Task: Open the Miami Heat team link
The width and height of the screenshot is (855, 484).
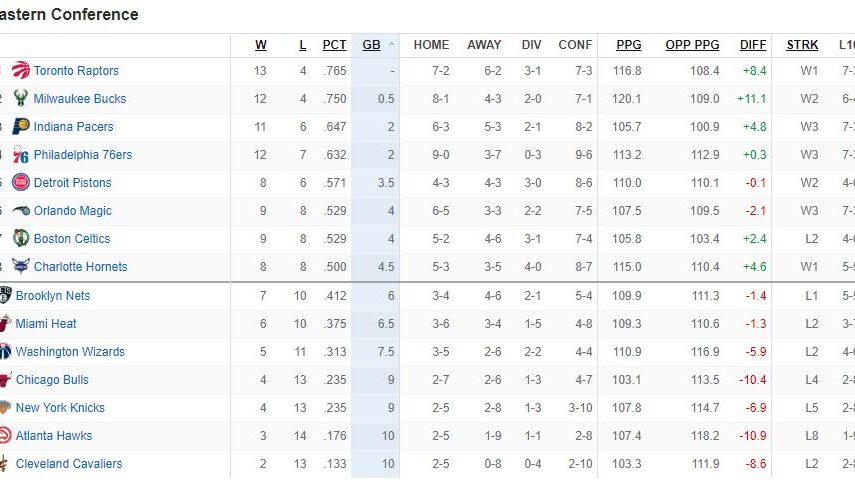Action: pos(46,324)
